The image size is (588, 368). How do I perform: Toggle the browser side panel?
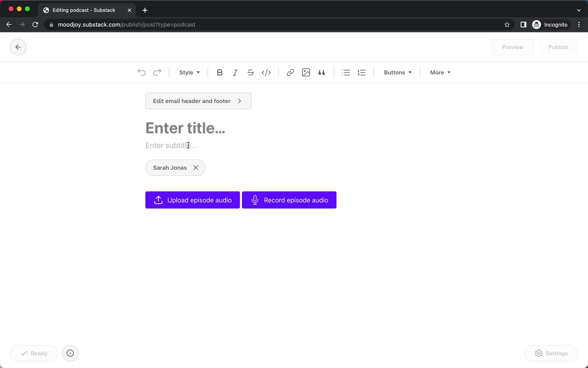pos(523,25)
